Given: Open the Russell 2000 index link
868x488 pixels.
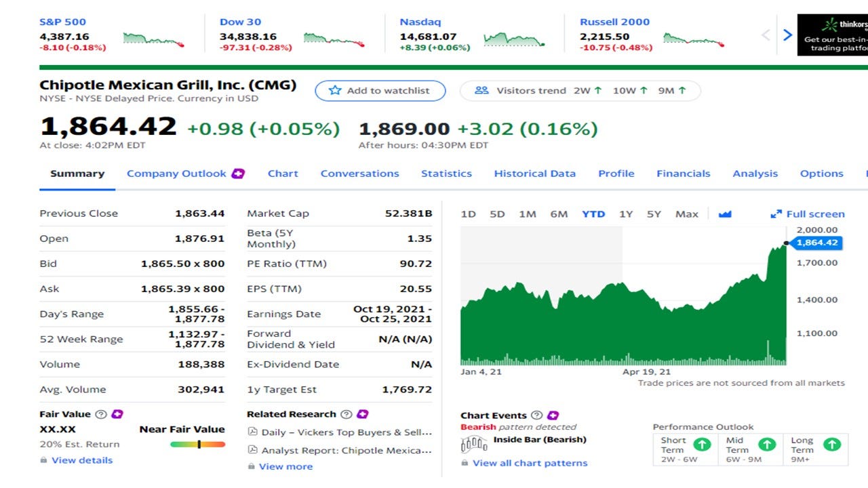Looking at the screenshot, I should click(x=614, y=22).
